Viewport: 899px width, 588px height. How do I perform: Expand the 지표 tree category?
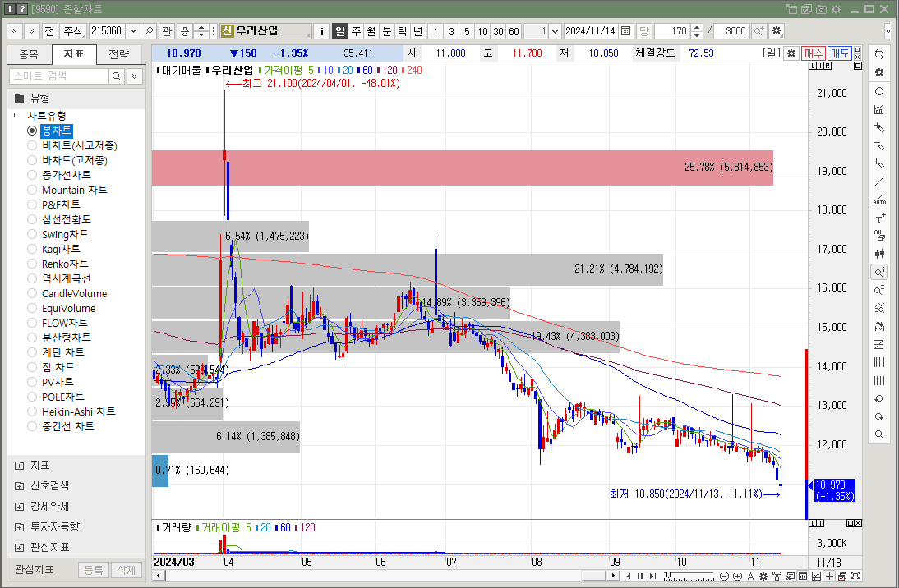coord(19,466)
